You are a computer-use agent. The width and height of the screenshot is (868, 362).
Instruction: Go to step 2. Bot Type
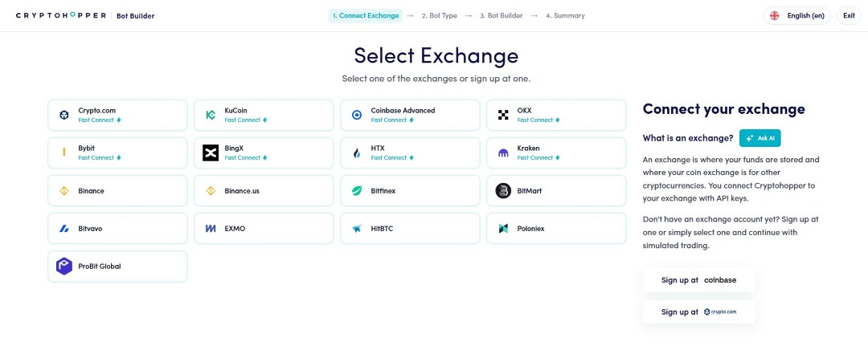click(x=439, y=15)
